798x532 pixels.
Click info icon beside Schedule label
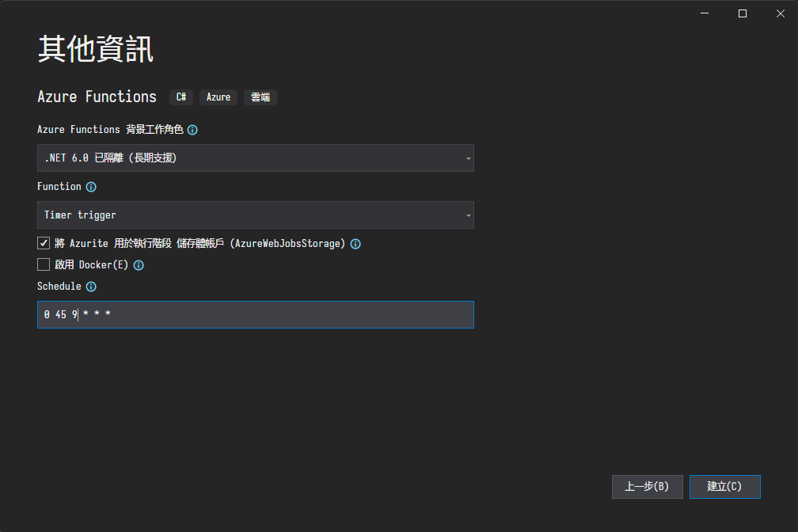tap(91, 287)
